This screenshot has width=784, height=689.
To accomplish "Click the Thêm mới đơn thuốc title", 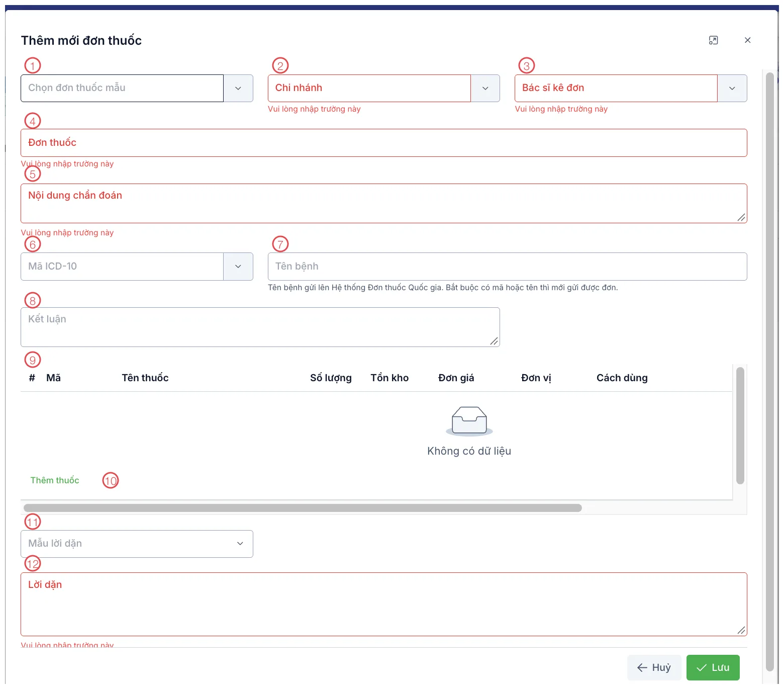I will tap(81, 40).
